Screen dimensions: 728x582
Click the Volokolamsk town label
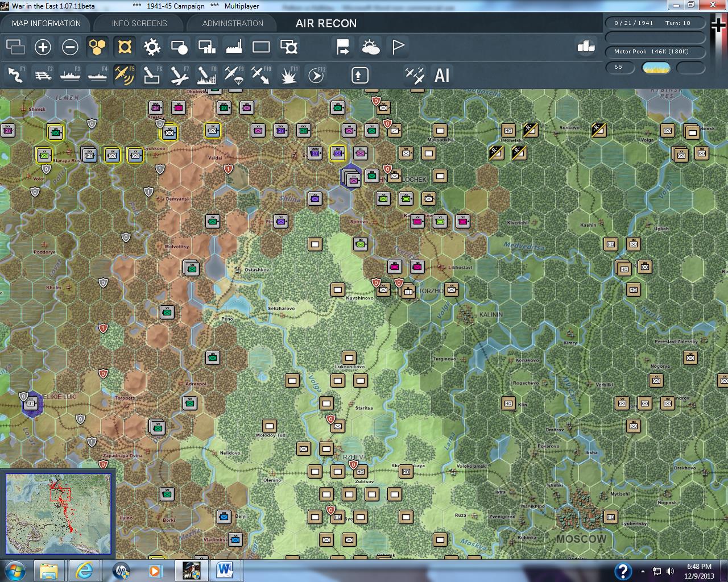(471, 466)
